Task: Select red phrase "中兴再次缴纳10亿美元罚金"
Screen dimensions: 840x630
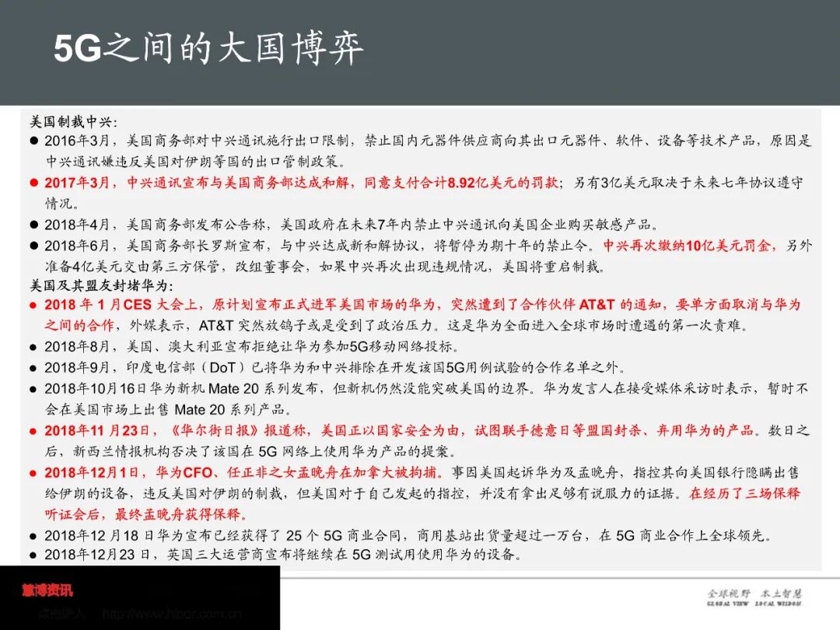Action: click(x=687, y=246)
